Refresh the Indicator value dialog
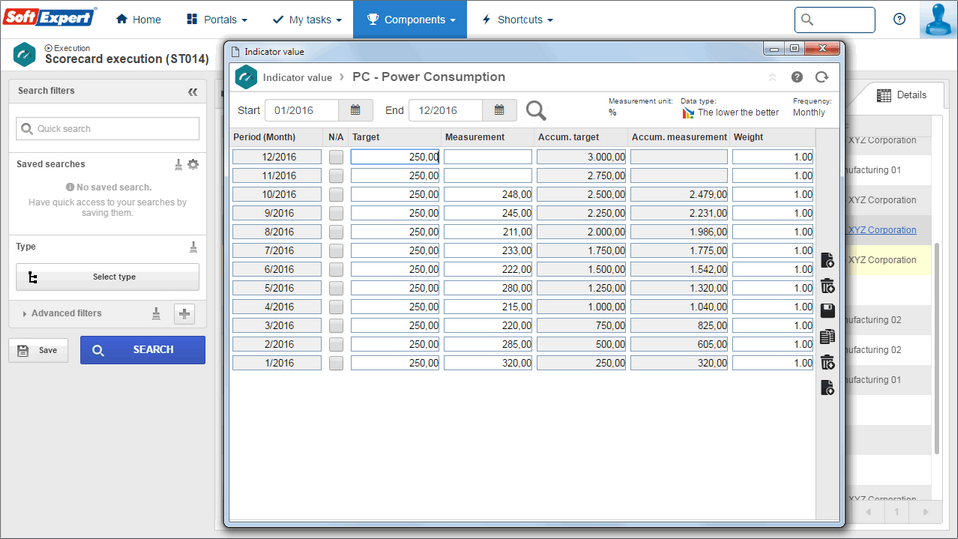958x539 pixels. (x=822, y=77)
